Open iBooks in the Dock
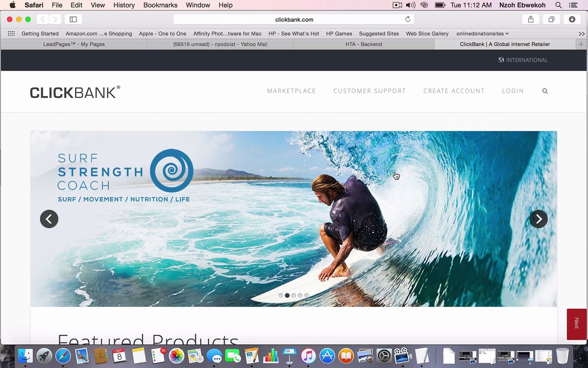This screenshot has width=588, height=368. (x=346, y=356)
